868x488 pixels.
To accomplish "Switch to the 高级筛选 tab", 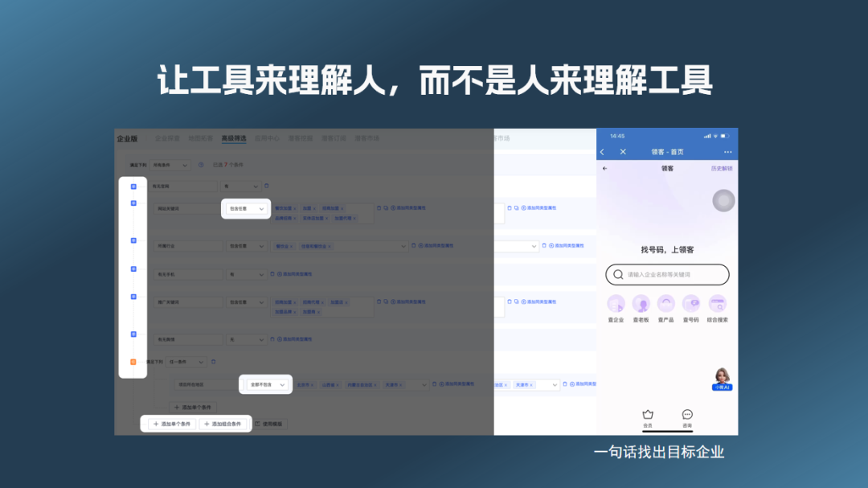I will [x=234, y=138].
